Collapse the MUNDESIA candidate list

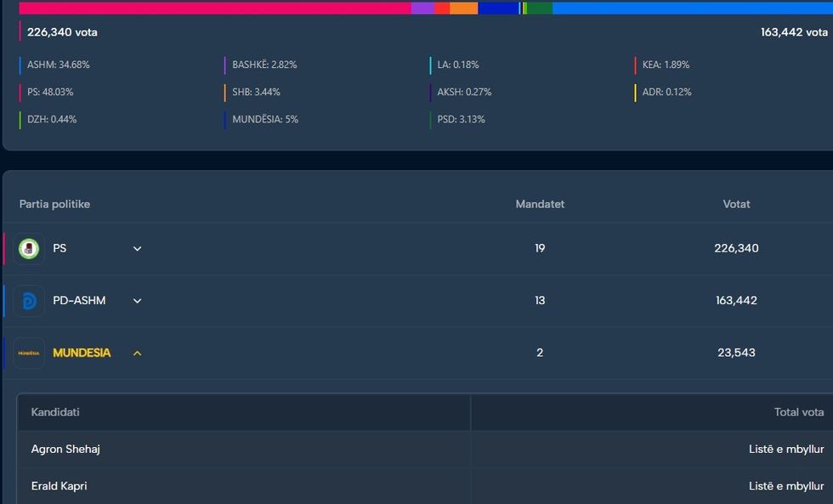138,353
